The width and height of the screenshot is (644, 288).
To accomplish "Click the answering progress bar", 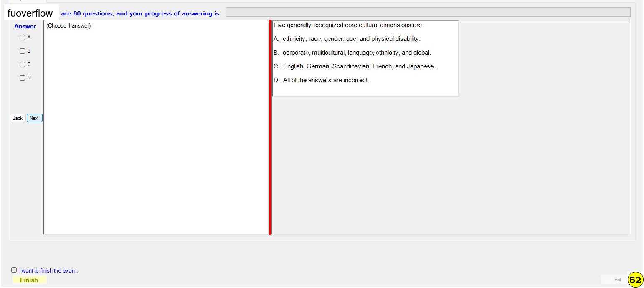I will (x=428, y=12).
